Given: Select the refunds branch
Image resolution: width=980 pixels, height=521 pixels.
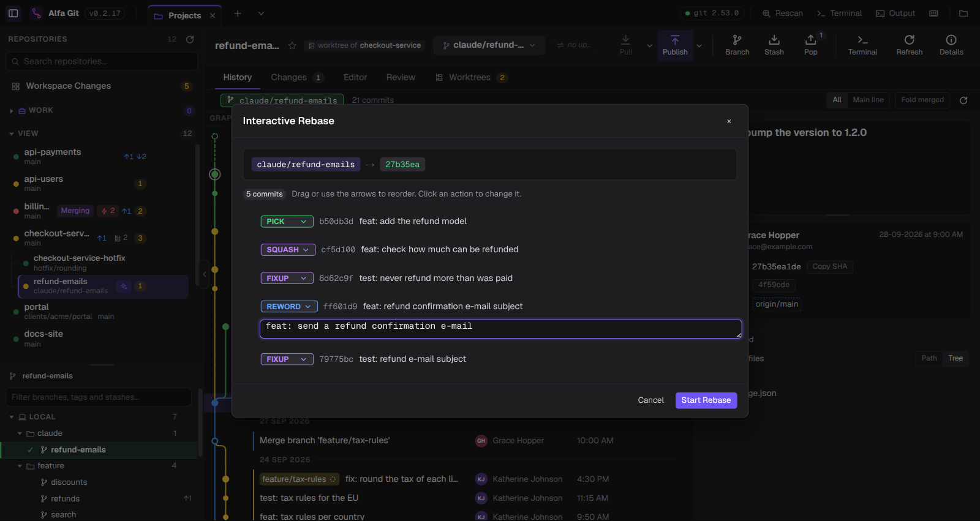Looking at the screenshot, I should pos(65,499).
